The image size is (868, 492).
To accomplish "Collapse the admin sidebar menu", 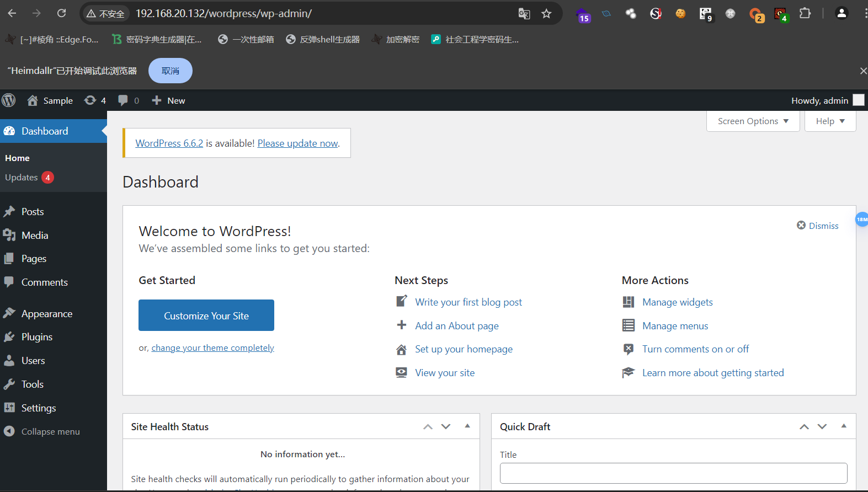I will click(42, 432).
